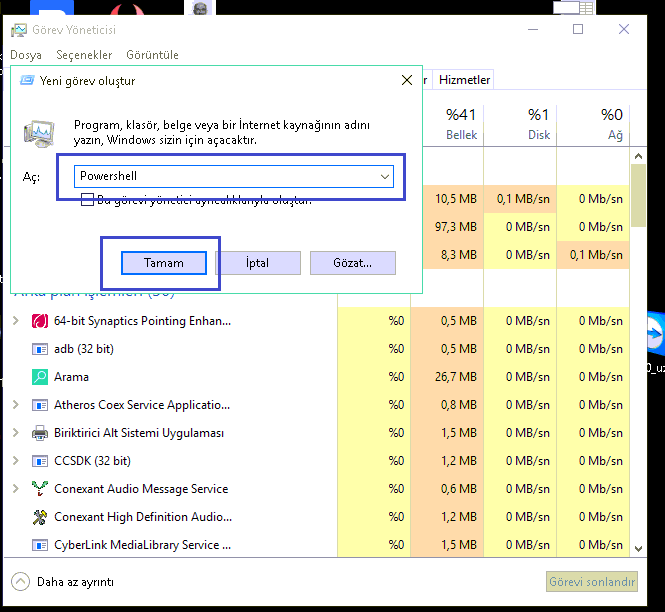Cancel with the İptal button
The image size is (665, 612).
258,263
